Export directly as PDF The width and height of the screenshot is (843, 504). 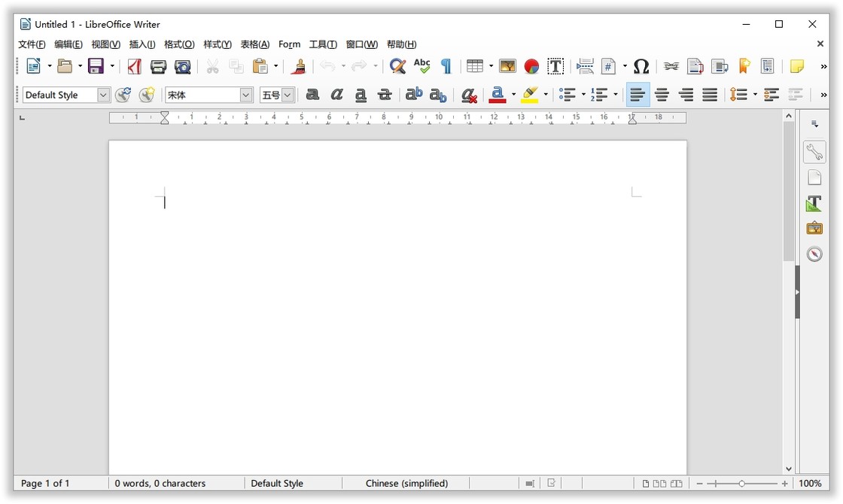click(x=135, y=66)
